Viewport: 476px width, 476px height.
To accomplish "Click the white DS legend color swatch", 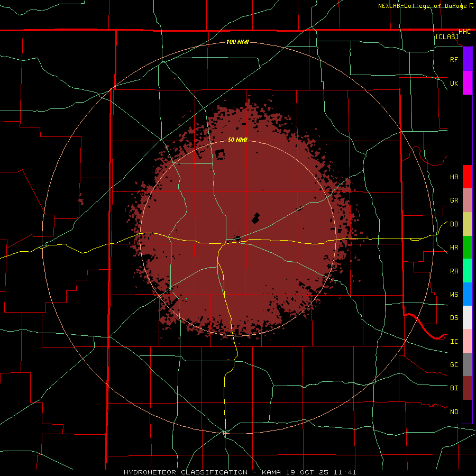I will click(467, 317).
